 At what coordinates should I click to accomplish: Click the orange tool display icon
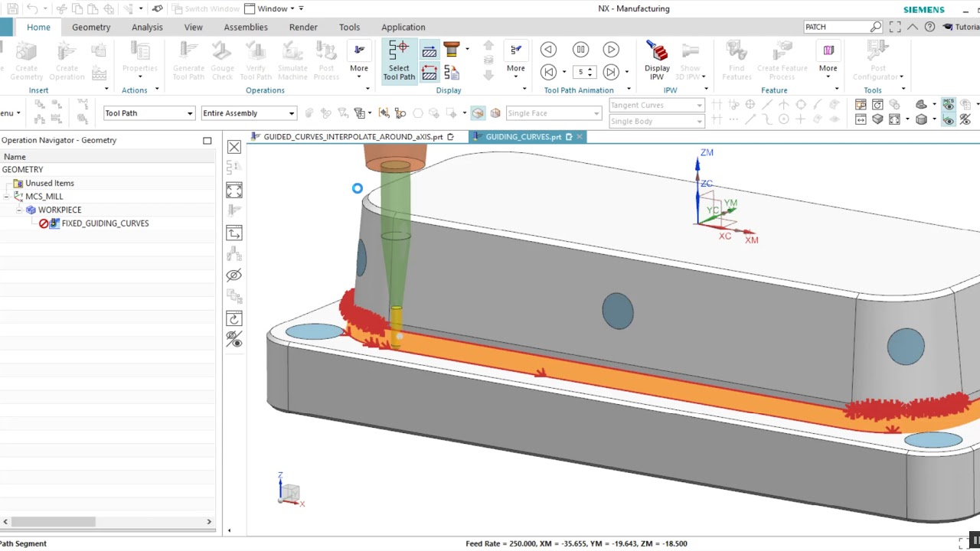(x=451, y=51)
